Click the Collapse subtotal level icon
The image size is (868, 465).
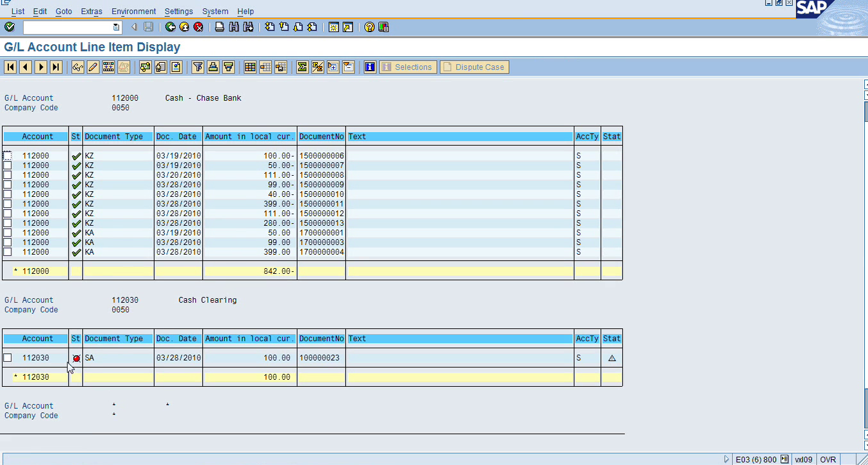click(348, 67)
